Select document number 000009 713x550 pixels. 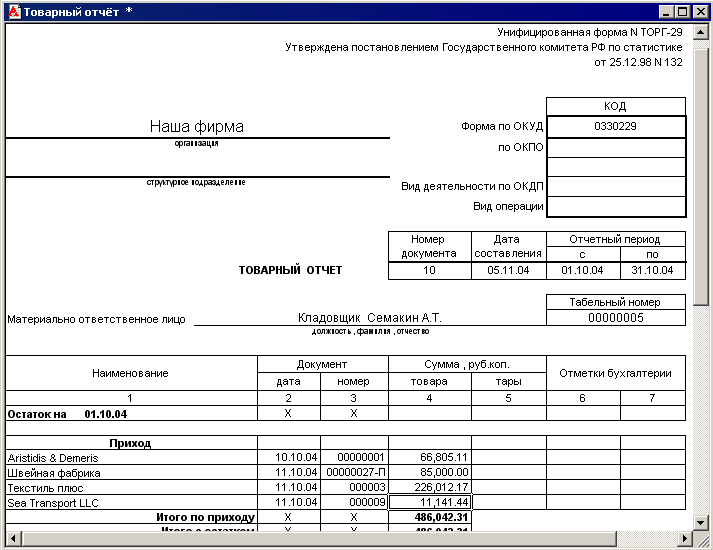pos(354,502)
